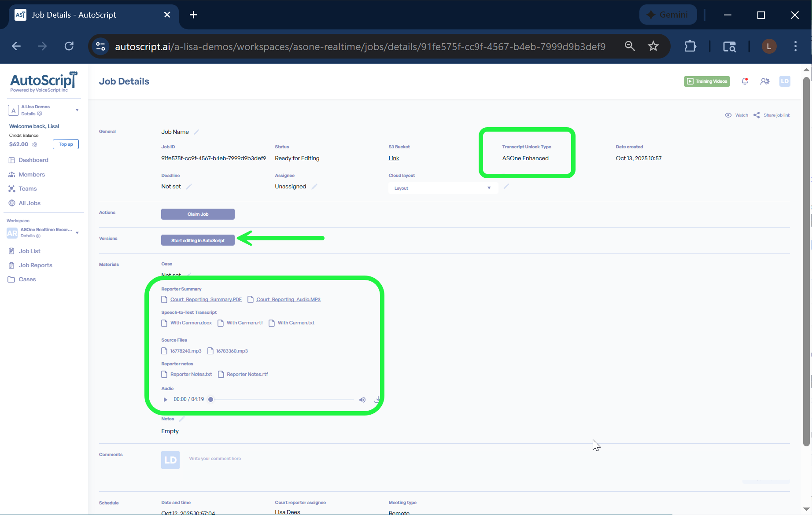Click the credit balance settings gear
This screenshot has width=812, height=515.
pyautogui.click(x=35, y=144)
